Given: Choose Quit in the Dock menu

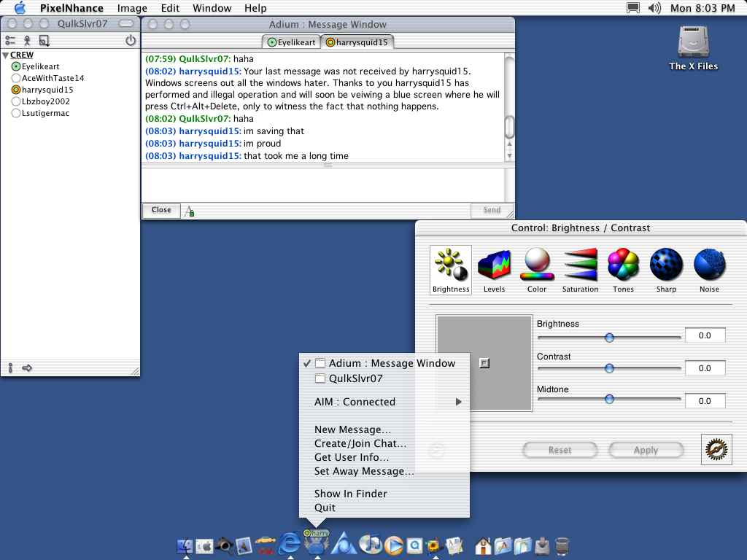Looking at the screenshot, I should 325,507.
